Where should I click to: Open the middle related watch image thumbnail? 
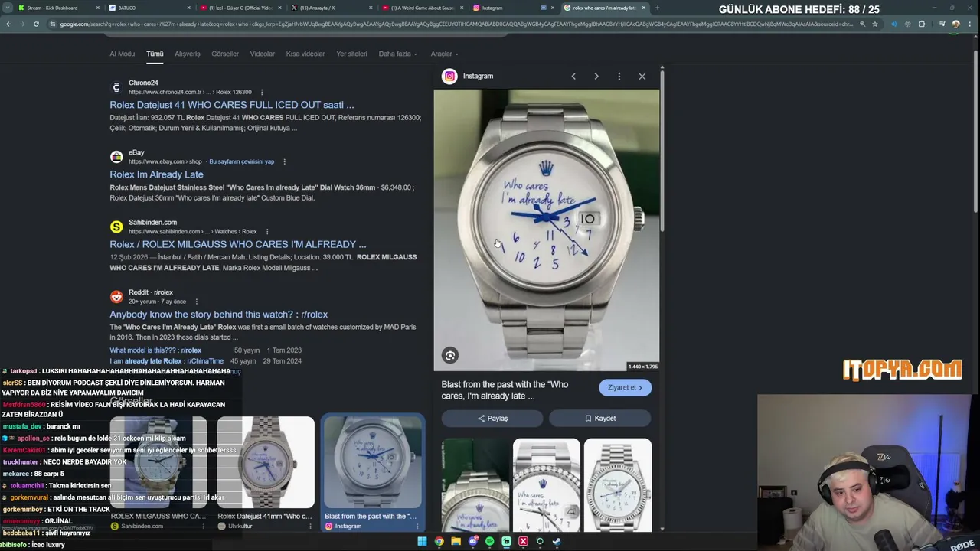[x=546, y=485]
